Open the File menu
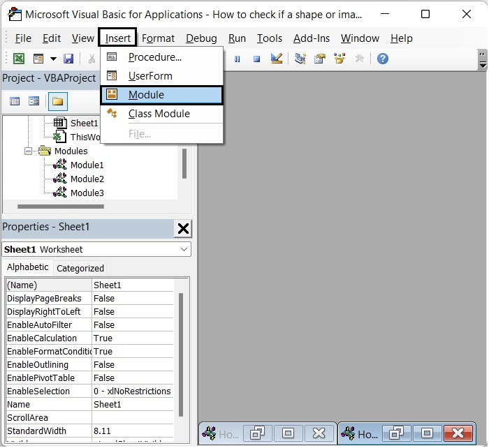489x448 pixels. [x=23, y=38]
